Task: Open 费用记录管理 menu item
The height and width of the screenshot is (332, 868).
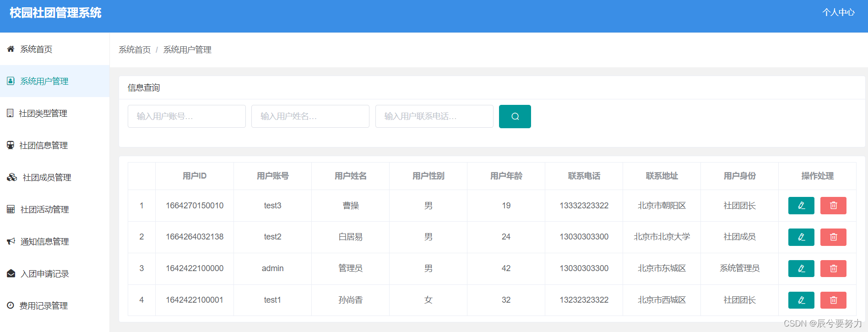Action: 55,305
